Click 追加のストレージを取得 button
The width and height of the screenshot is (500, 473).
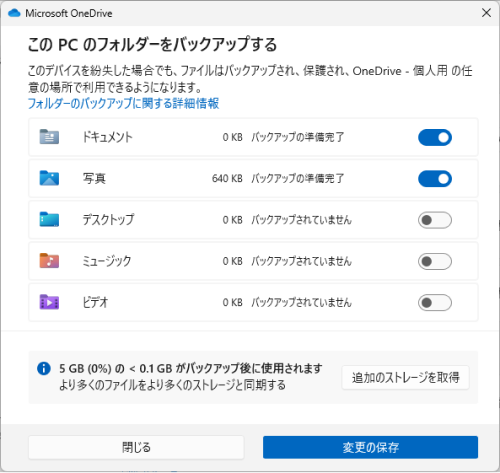point(405,377)
